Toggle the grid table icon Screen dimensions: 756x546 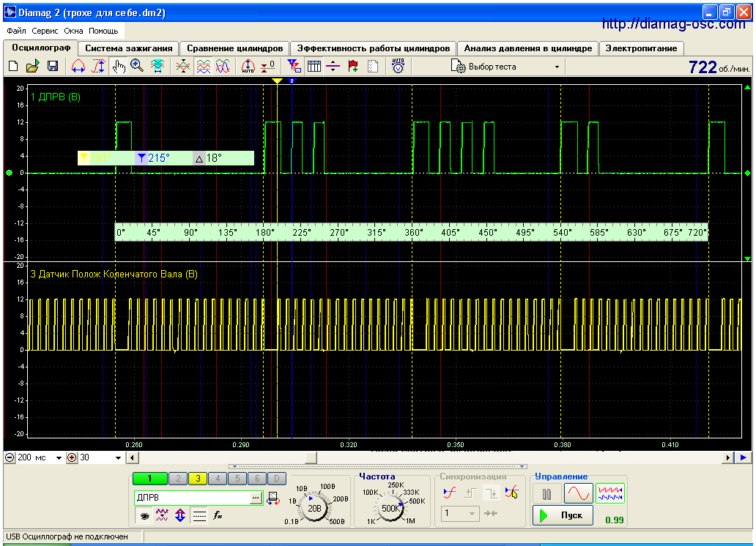point(314,66)
